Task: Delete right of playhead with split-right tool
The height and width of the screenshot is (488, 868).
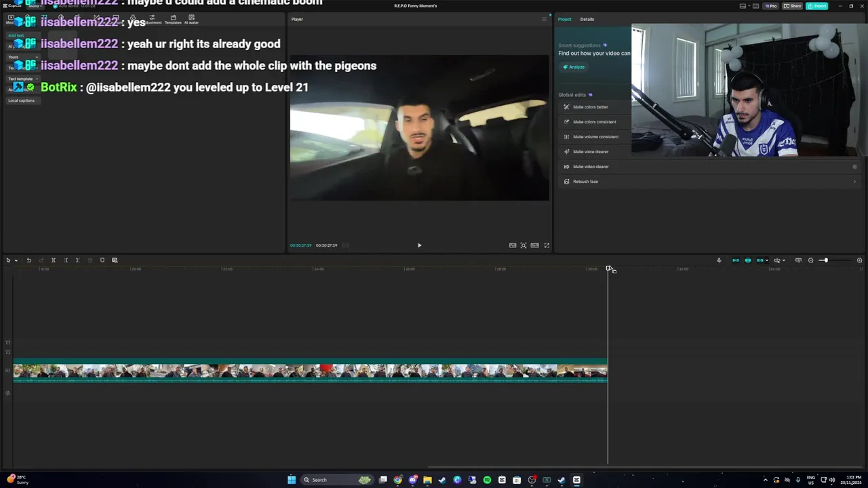Action: tap(77, 260)
